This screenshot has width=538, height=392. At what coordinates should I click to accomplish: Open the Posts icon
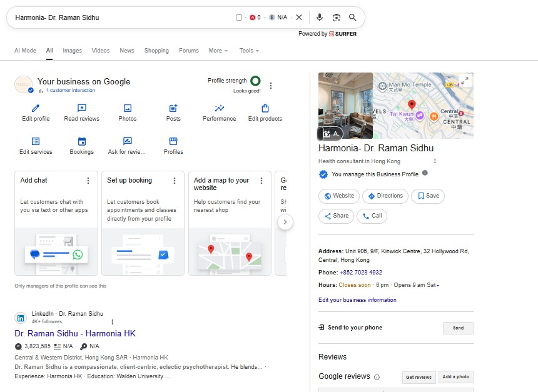tap(173, 108)
